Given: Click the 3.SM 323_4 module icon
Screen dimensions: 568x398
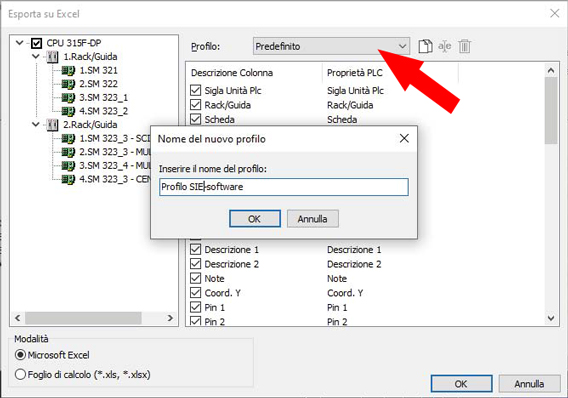Looking at the screenshot, I should coord(68,166).
